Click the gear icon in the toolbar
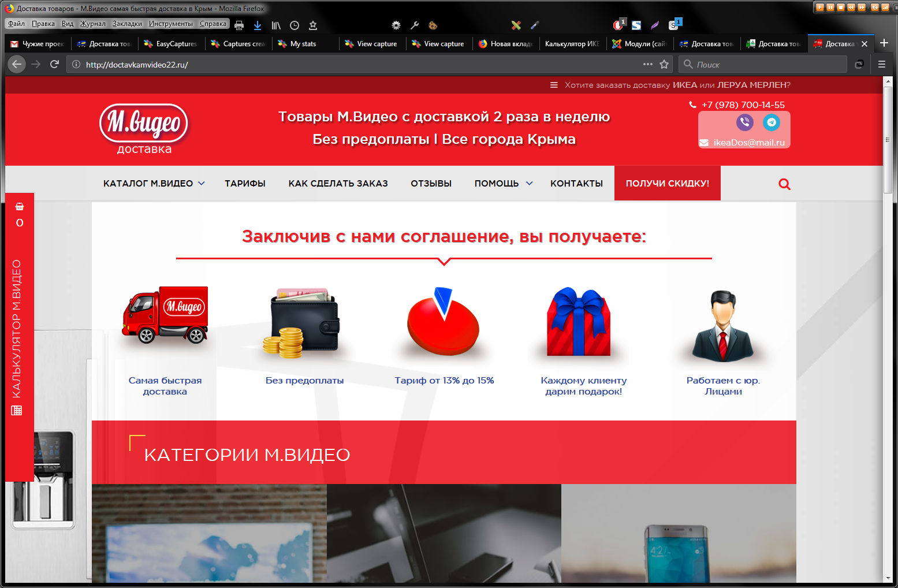The height and width of the screenshot is (588, 898). pyautogui.click(x=396, y=25)
